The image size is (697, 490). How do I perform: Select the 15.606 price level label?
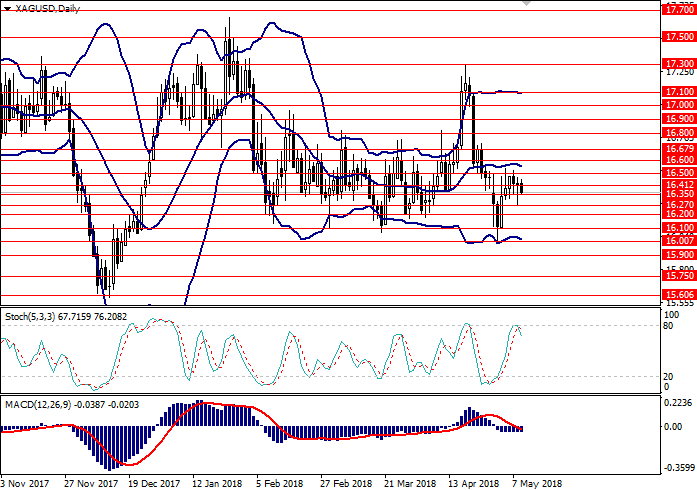coord(679,295)
